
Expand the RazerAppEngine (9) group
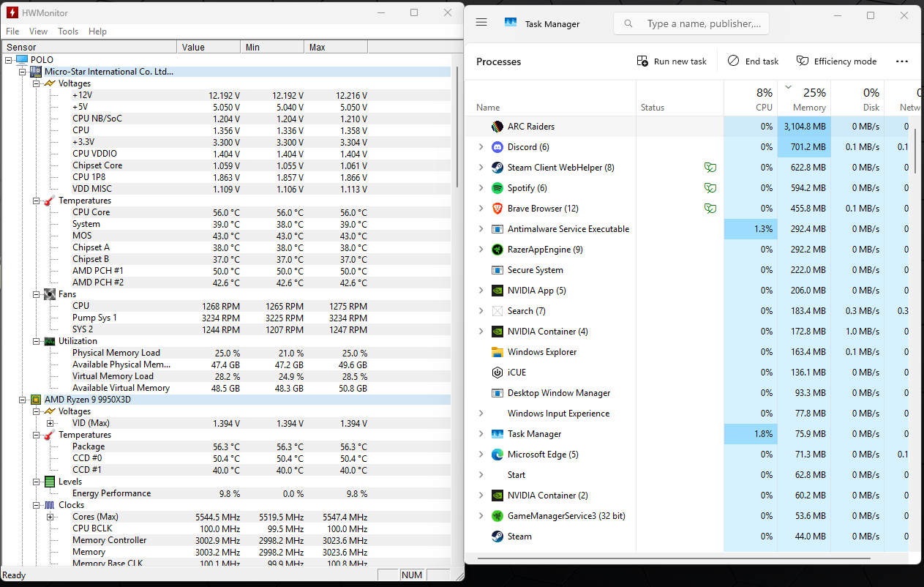click(x=481, y=250)
